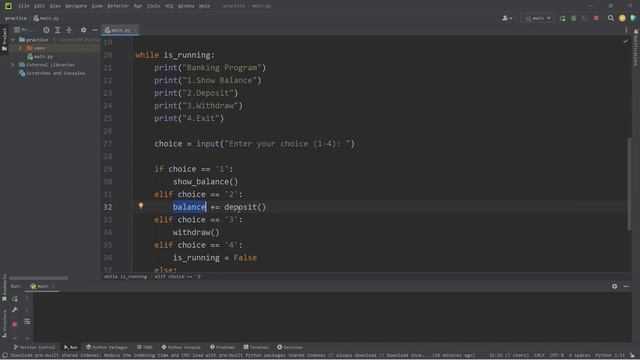Open Run panel gear settings
This screenshot has width=640, height=360.
tap(614, 287)
